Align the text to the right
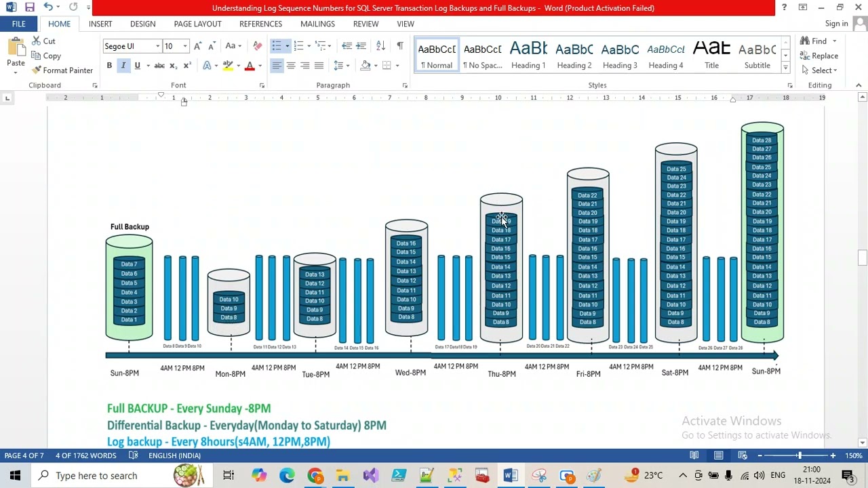 tap(305, 66)
